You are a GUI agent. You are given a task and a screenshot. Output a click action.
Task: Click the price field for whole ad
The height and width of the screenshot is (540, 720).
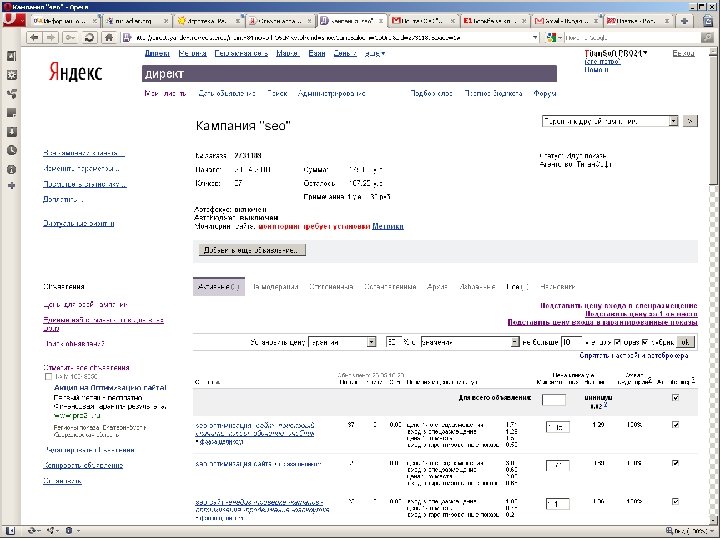[554, 400]
